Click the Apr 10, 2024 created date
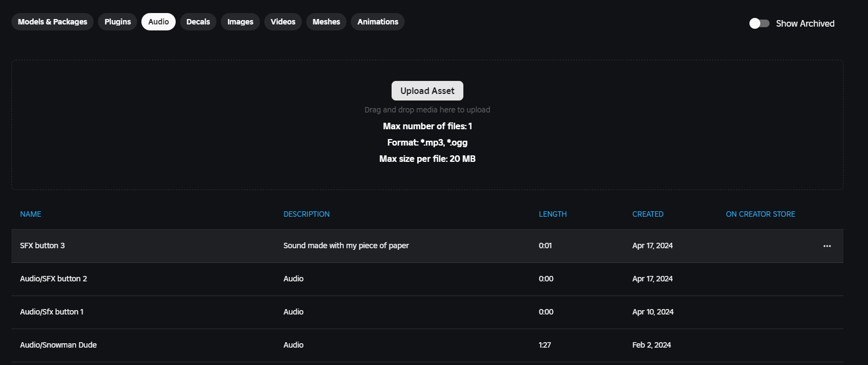 653,312
